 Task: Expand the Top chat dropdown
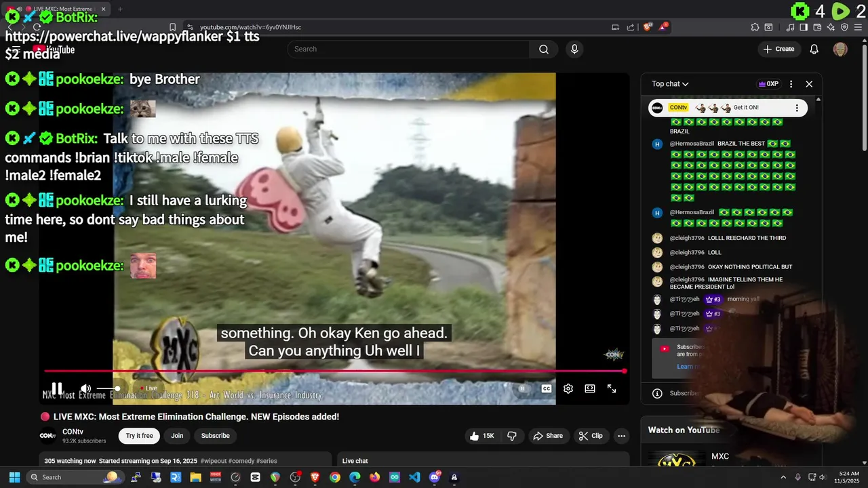click(670, 84)
